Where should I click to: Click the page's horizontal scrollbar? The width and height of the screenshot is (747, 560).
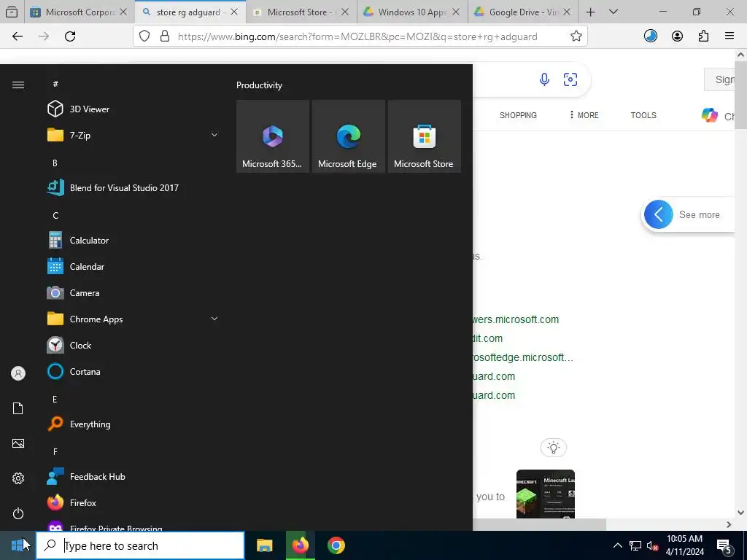click(539, 524)
